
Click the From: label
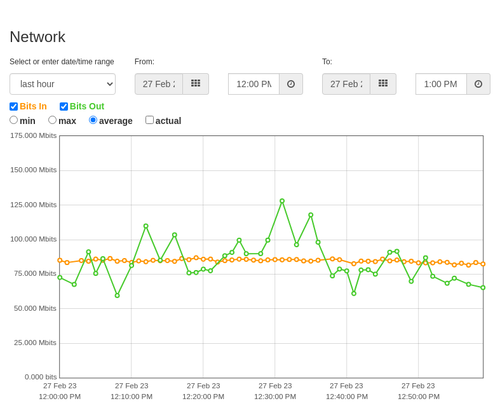(144, 62)
